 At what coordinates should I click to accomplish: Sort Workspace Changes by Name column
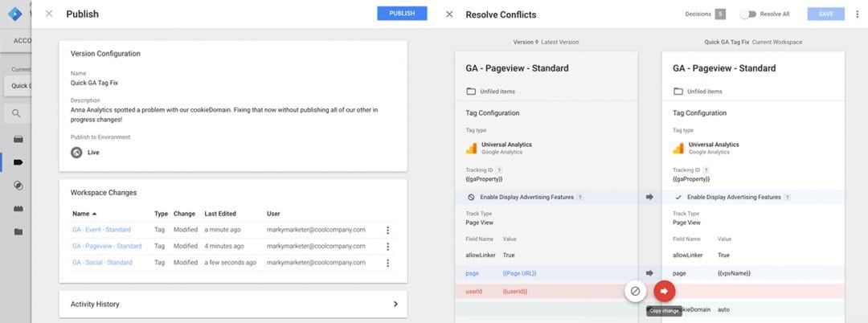pos(84,214)
